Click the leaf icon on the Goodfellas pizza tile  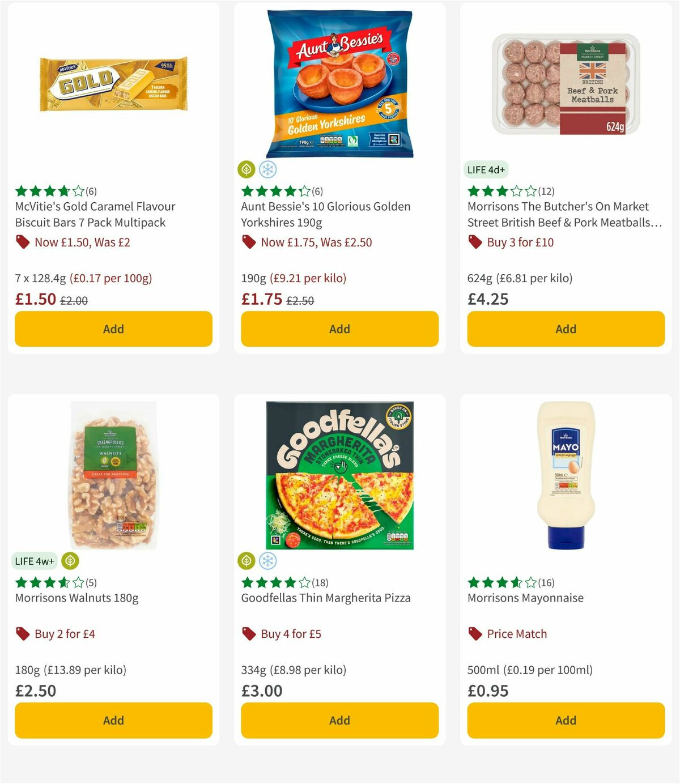pos(247,560)
